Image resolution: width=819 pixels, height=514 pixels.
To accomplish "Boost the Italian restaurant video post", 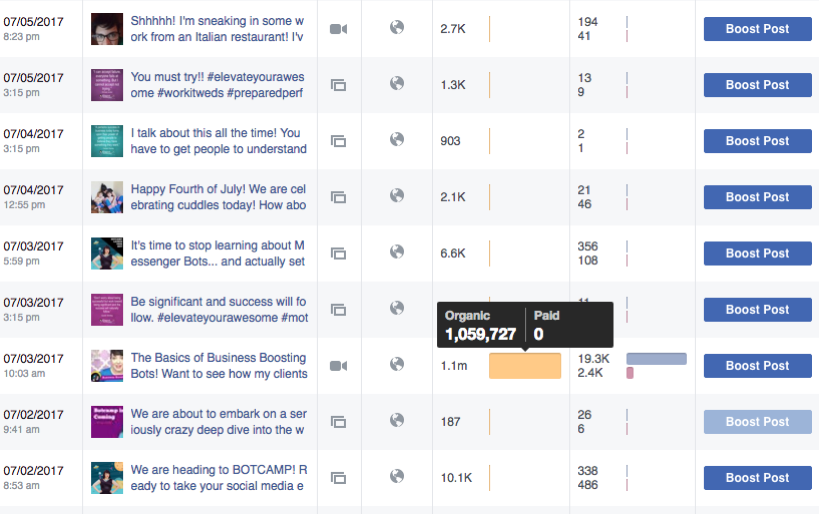I will tap(757, 29).
